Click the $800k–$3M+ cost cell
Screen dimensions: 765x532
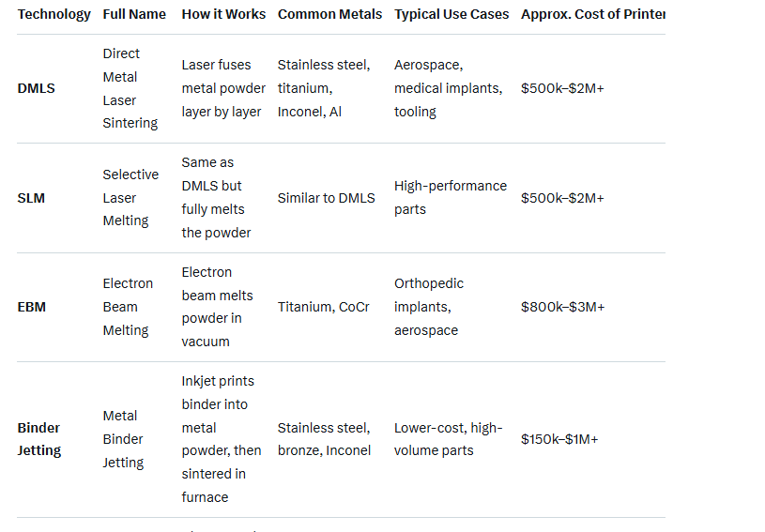562,307
